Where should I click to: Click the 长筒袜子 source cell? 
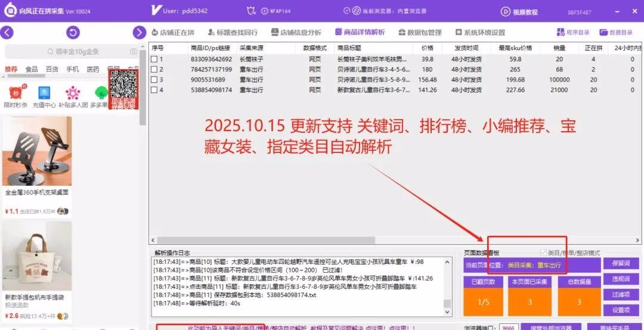(x=252, y=59)
